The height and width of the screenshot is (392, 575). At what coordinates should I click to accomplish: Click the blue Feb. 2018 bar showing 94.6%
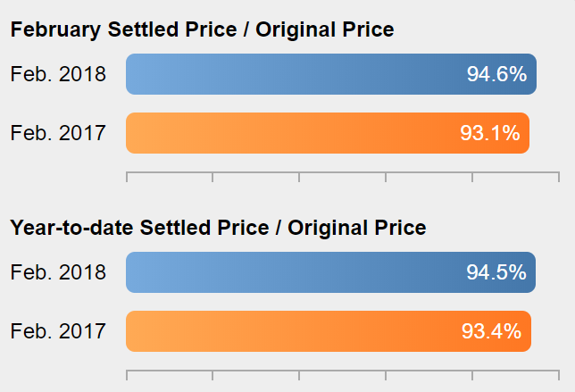click(331, 74)
